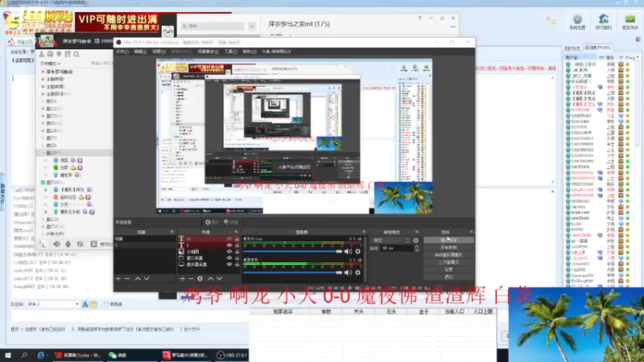The width and height of the screenshot is (644, 362).
Task: Open the 文件 menu in OBS
Action: click(122, 51)
